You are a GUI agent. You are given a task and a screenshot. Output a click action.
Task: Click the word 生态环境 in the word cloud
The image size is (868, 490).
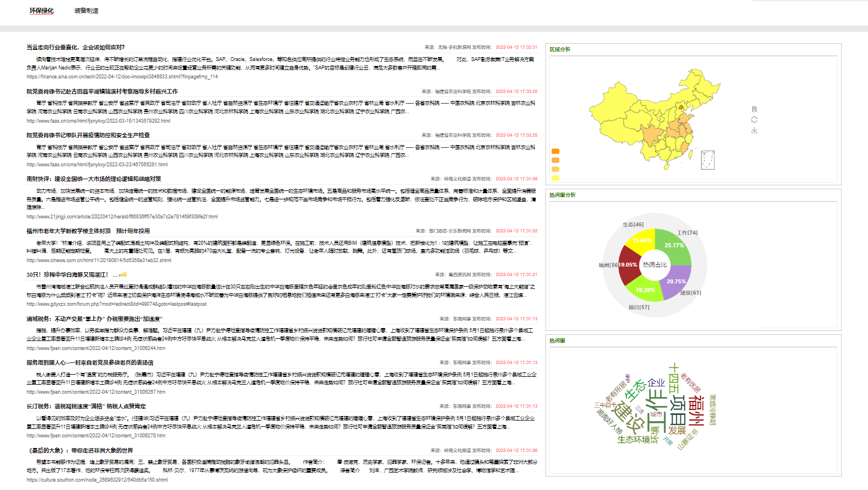[634, 440]
